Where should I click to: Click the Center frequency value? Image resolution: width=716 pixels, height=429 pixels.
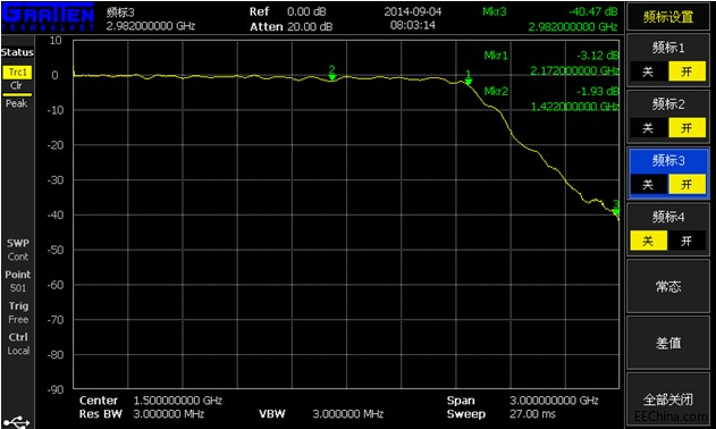178,401
